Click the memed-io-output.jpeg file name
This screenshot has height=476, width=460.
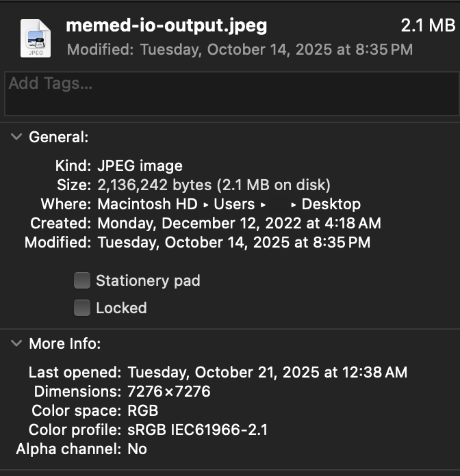click(166, 26)
